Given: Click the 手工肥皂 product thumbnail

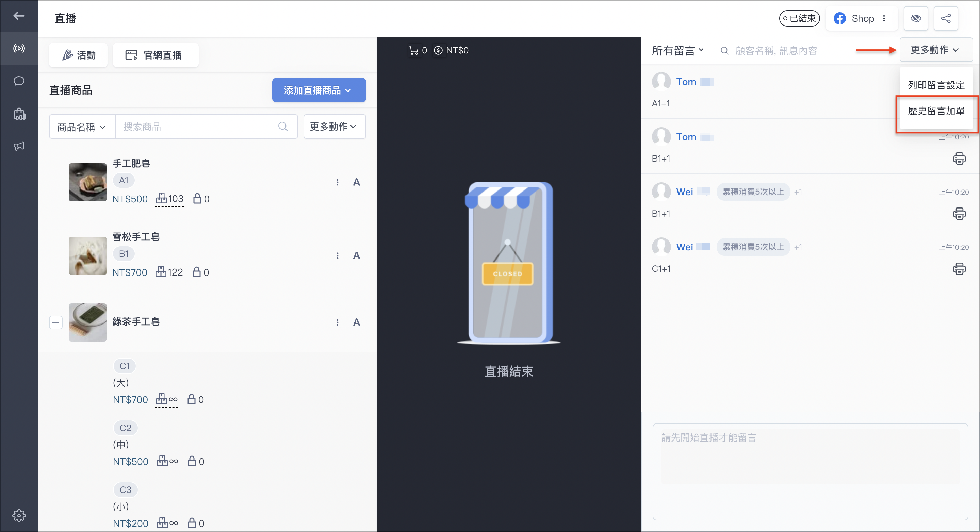Looking at the screenshot, I should point(87,182).
